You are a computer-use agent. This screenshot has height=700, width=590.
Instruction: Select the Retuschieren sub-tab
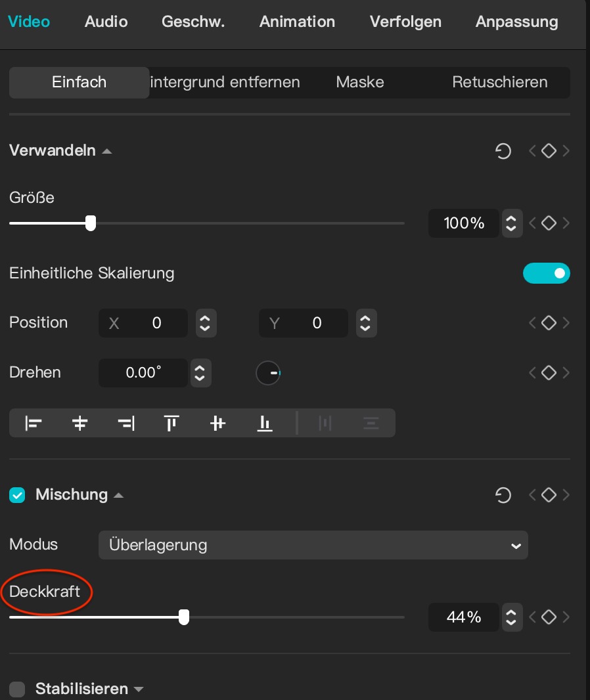tap(500, 82)
